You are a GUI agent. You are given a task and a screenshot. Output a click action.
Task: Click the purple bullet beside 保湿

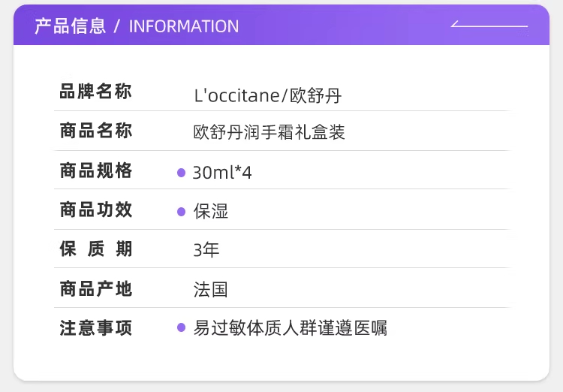click(x=181, y=212)
